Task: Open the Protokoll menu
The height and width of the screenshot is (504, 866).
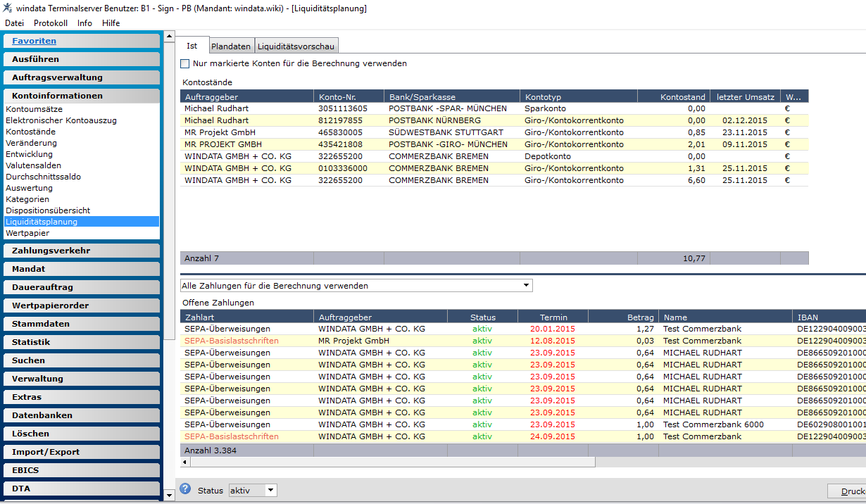Action: tap(51, 23)
